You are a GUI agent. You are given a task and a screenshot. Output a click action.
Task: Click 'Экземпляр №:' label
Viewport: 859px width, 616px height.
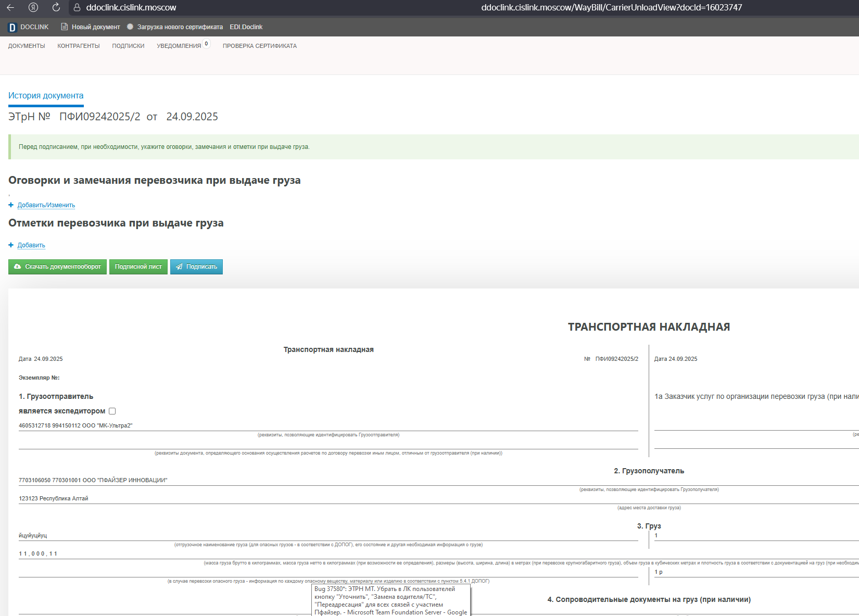pos(39,378)
